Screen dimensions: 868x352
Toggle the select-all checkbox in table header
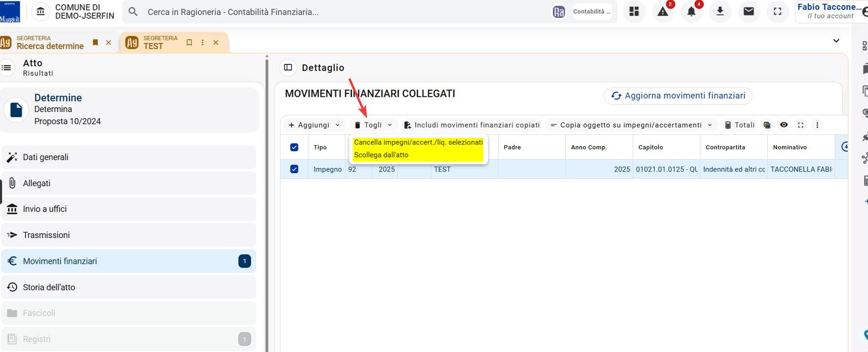tap(294, 147)
